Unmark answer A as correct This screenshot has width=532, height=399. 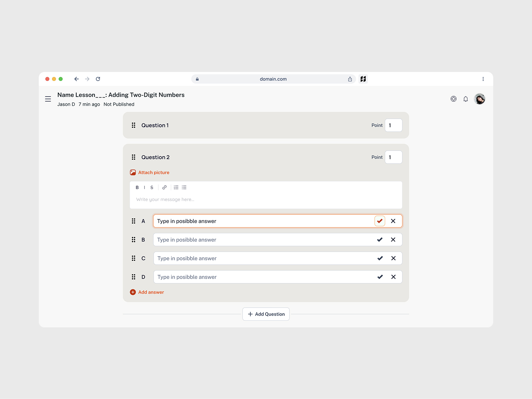[x=380, y=221]
